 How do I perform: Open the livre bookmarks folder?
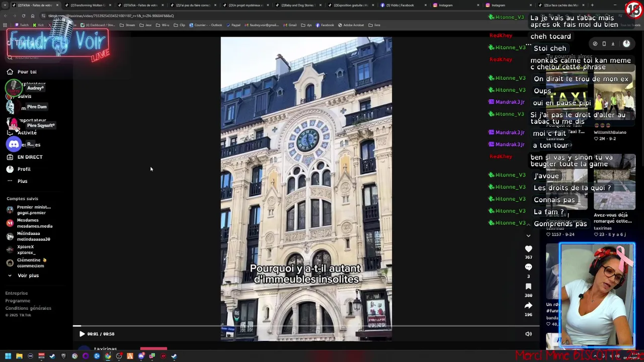(374, 25)
